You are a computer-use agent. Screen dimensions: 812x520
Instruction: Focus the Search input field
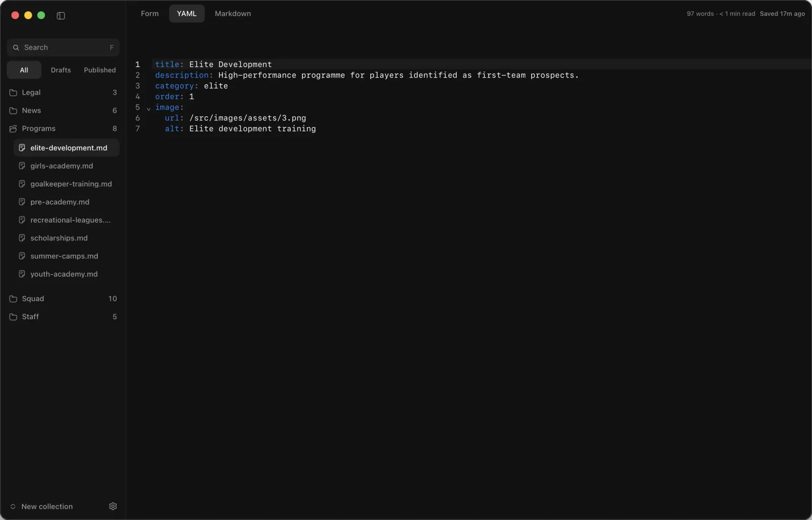click(63, 47)
